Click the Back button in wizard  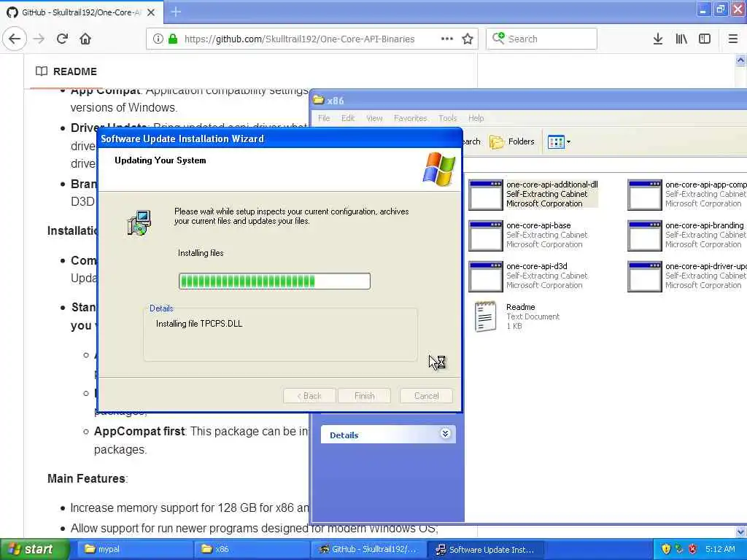tap(309, 396)
